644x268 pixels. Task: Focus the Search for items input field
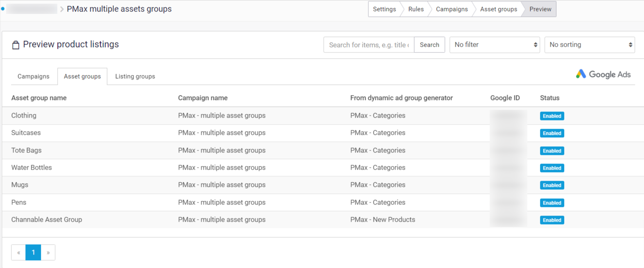369,45
